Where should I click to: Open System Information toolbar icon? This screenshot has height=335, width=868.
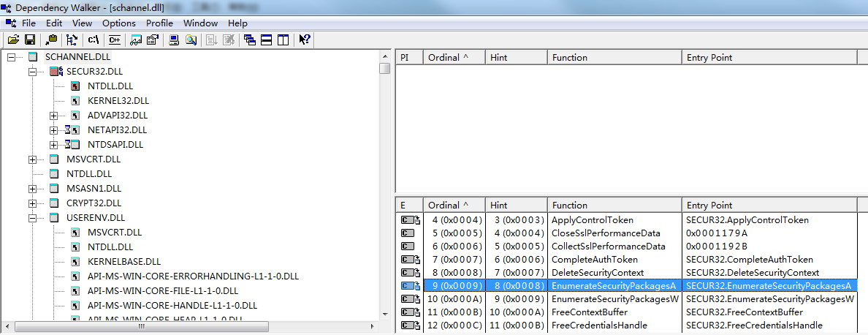174,39
